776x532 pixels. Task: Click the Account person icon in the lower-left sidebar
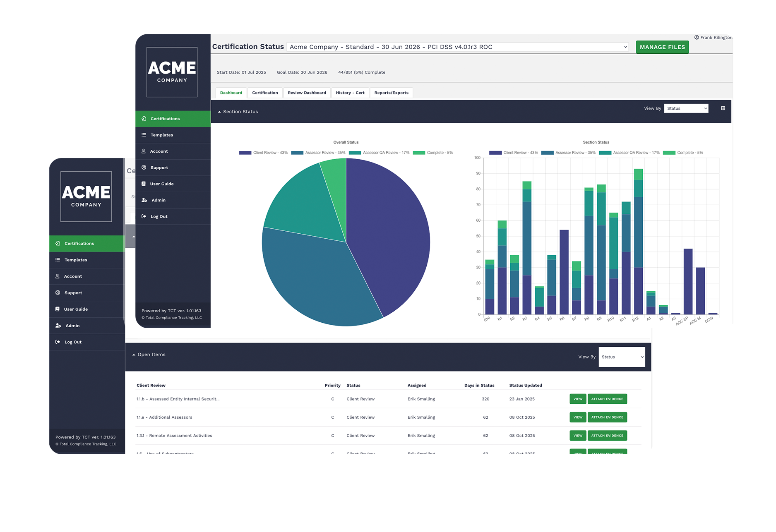point(58,276)
